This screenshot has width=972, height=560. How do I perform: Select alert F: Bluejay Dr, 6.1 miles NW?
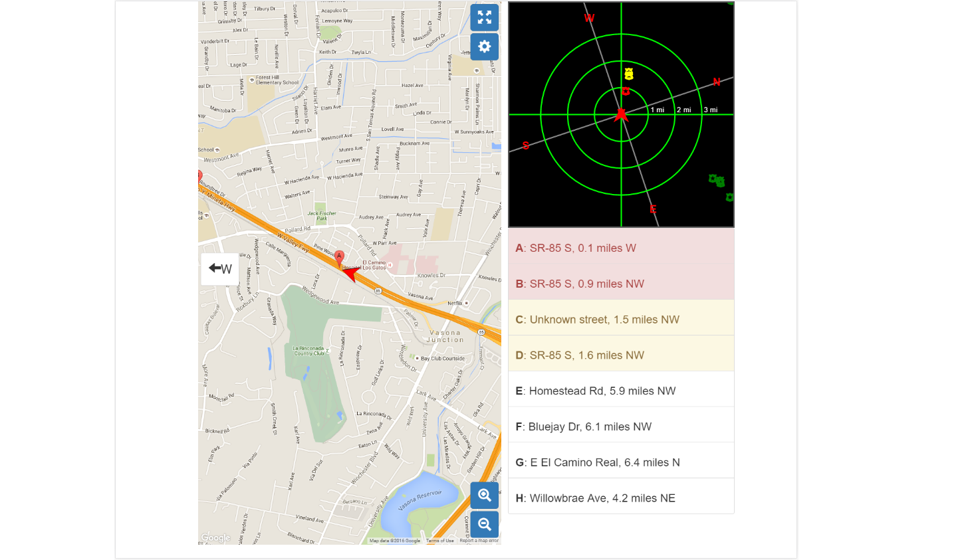tap(621, 427)
